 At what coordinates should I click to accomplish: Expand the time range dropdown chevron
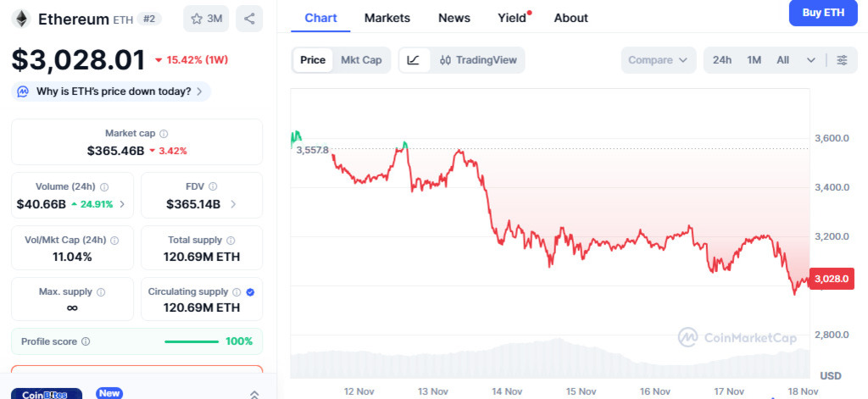click(x=811, y=60)
